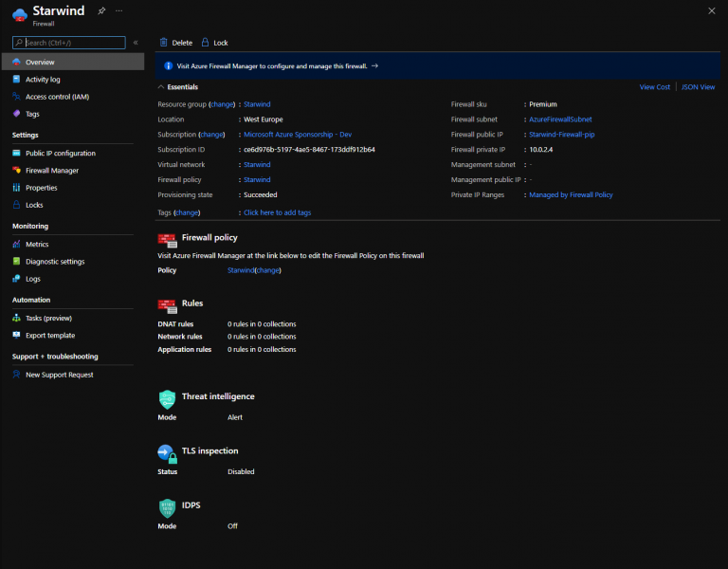Click the Activity log icon
Screen dimensions: 728x569
point(17,79)
